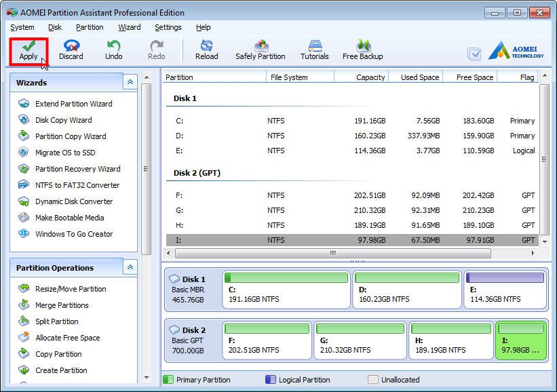
Task: Open the Windows To Go Creator
Action: [x=73, y=234]
